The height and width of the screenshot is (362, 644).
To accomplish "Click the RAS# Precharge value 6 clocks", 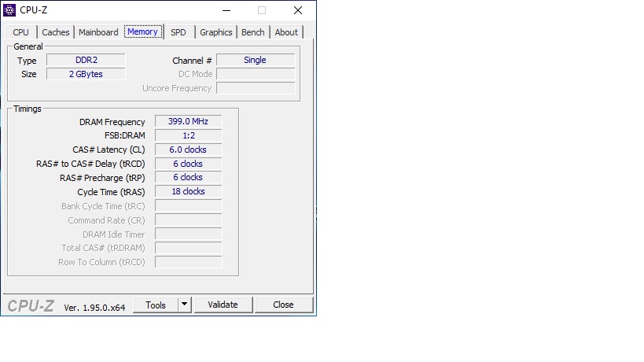I will coord(189,177).
